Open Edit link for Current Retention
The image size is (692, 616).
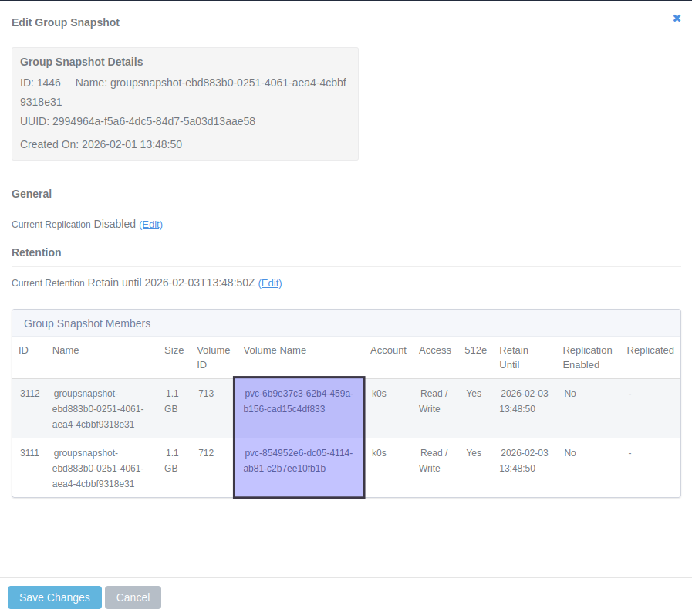coord(270,283)
